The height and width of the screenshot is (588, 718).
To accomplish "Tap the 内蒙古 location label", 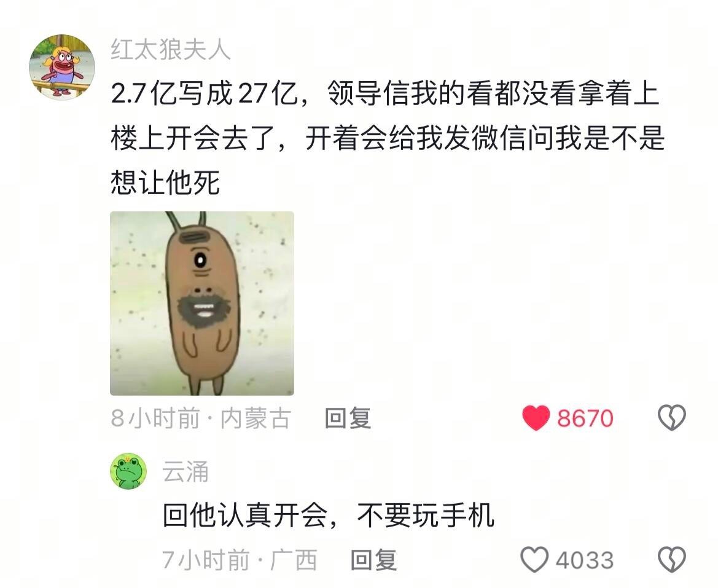I will coord(255,418).
